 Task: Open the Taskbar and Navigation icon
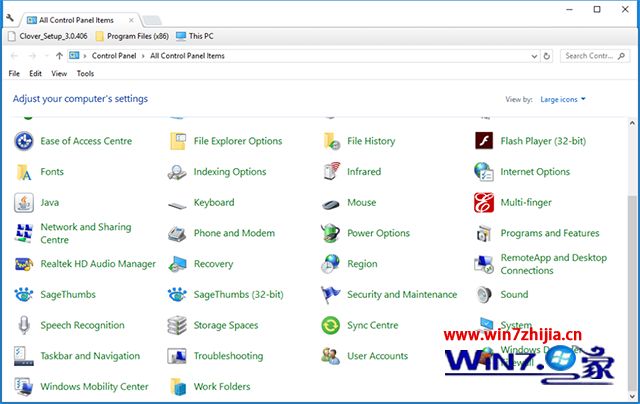click(x=24, y=356)
